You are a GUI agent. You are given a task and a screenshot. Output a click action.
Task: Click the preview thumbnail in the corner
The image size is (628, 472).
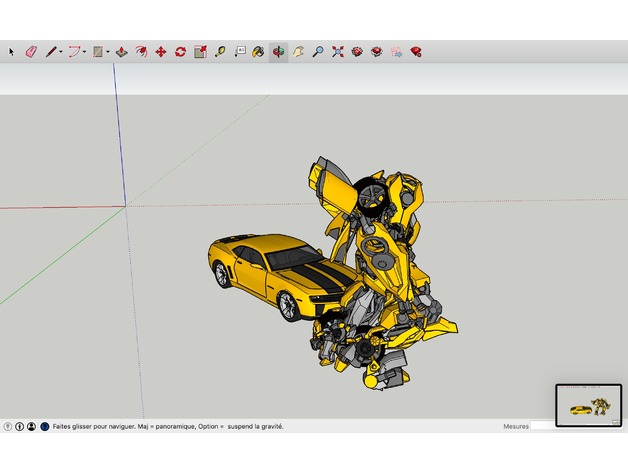pyautogui.click(x=589, y=405)
